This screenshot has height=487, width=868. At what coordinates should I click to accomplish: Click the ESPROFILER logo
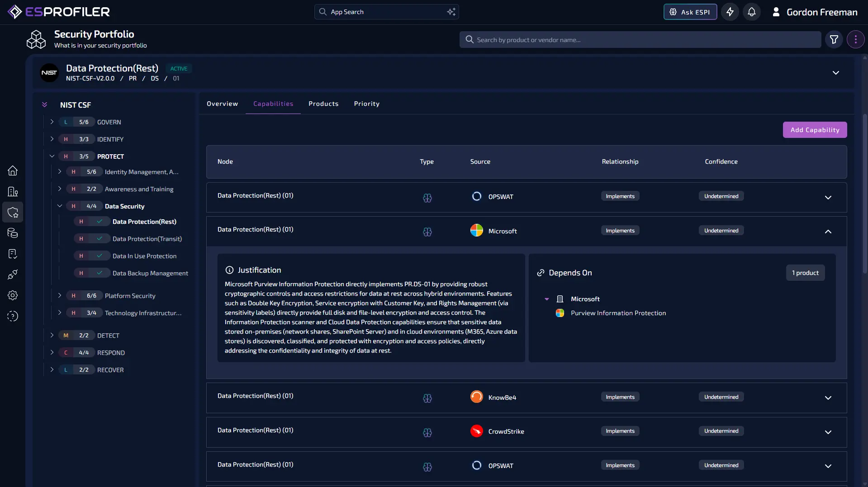(x=59, y=12)
